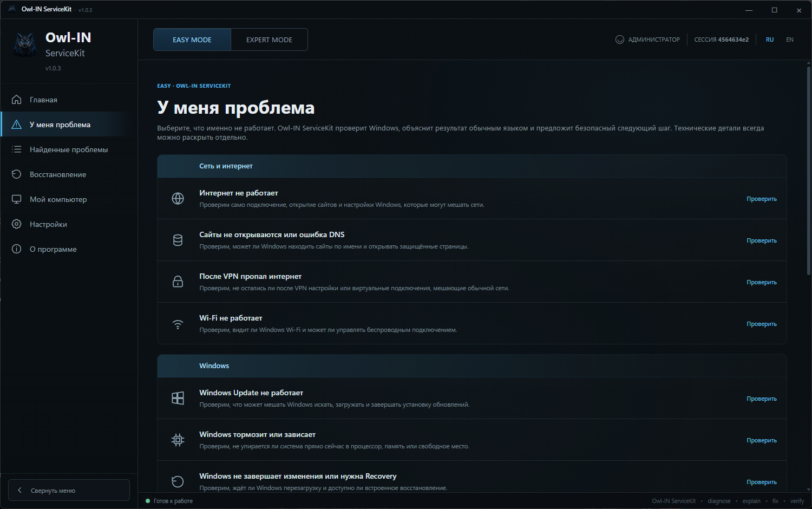Click the monitor icon beside Мой компьютер
This screenshot has width=812, height=509.
pos(17,199)
